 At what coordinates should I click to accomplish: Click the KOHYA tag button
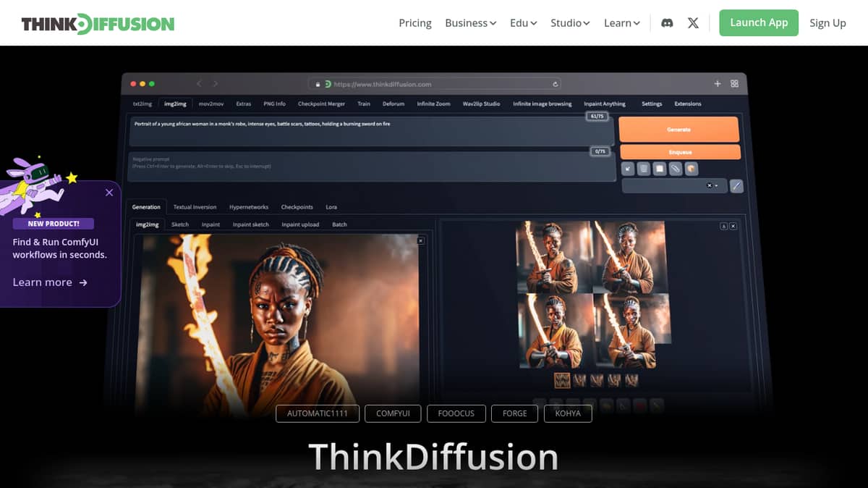[568, 413]
